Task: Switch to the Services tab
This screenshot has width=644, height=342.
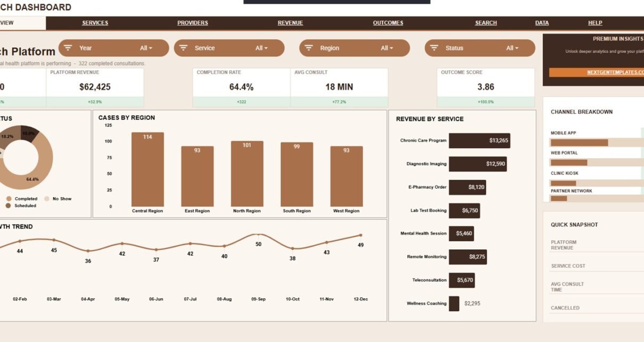Action: click(95, 23)
